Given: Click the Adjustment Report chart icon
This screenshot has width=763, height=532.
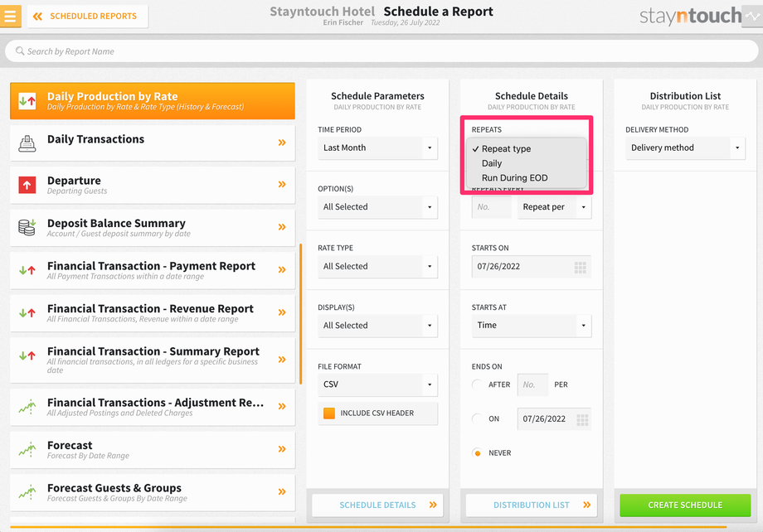Looking at the screenshot, I should [27, 407].
